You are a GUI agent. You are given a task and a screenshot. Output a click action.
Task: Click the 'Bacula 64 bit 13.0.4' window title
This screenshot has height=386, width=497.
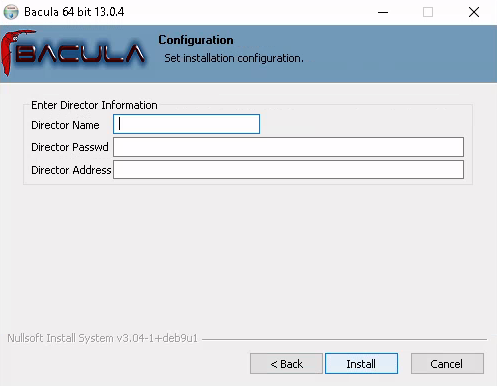pyautogui.click(x=74, y=12)
